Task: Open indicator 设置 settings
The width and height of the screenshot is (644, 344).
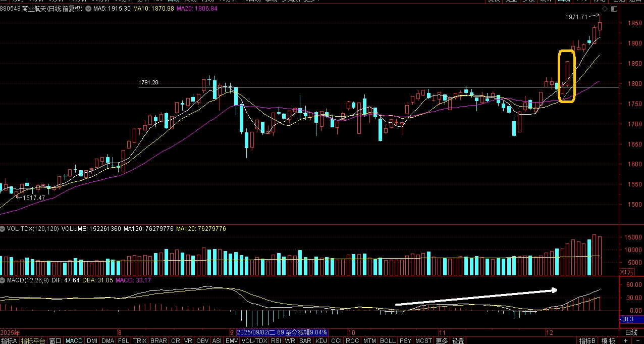Action: point(458,340)
